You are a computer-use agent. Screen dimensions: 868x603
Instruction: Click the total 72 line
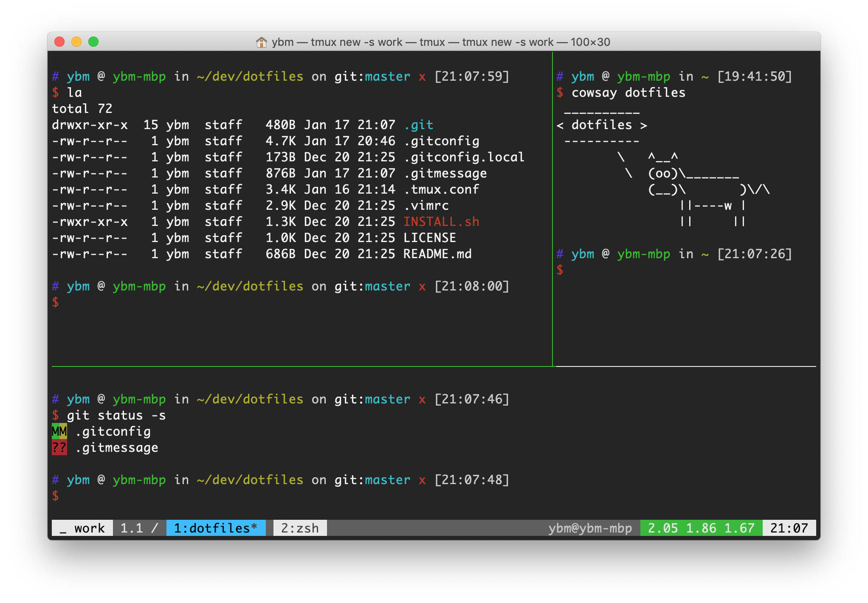(x=82, y=109)
